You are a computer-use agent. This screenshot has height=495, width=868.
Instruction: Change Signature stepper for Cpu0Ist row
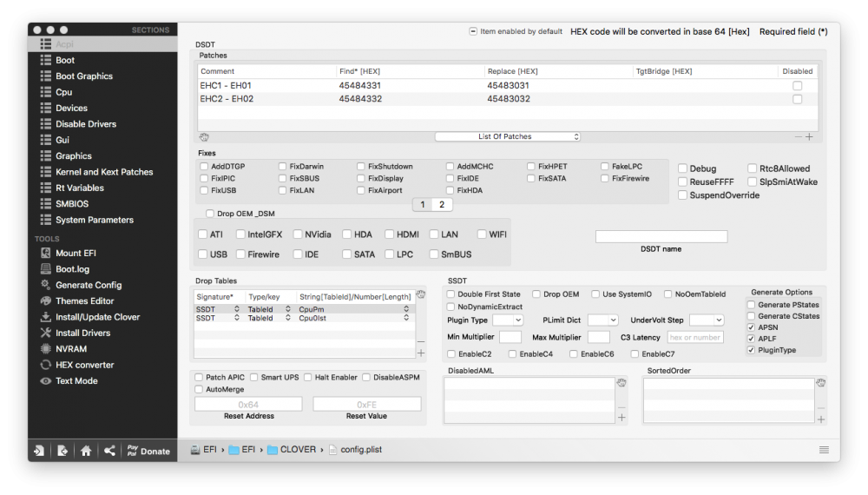coord(236,319)
